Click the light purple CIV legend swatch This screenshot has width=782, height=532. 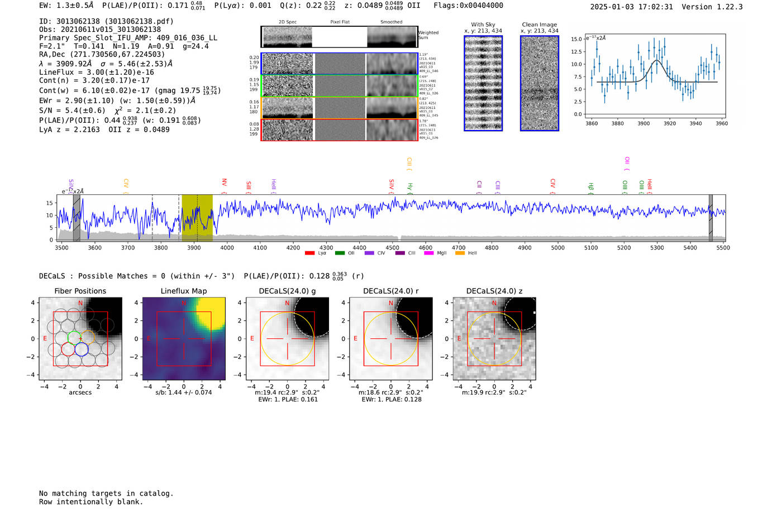[x=369, y=253]
